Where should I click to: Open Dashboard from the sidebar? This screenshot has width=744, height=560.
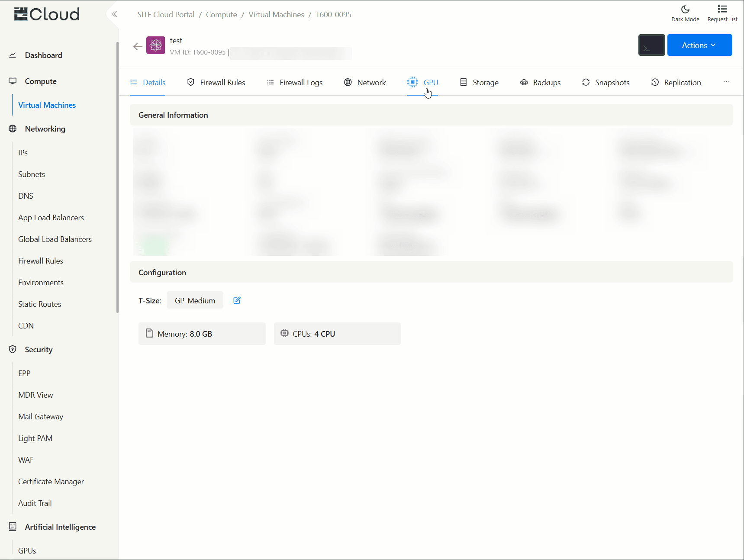point(43,55)
